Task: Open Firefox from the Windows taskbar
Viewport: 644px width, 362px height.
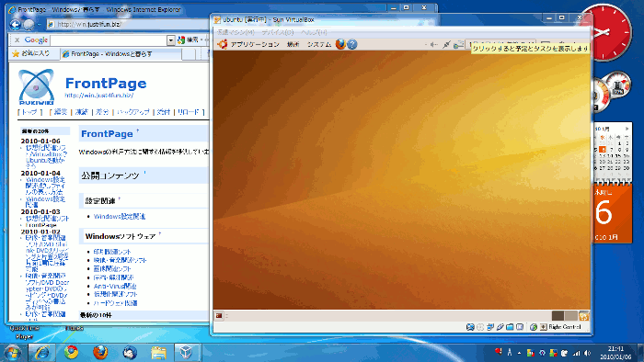Action: click(100, 353)
